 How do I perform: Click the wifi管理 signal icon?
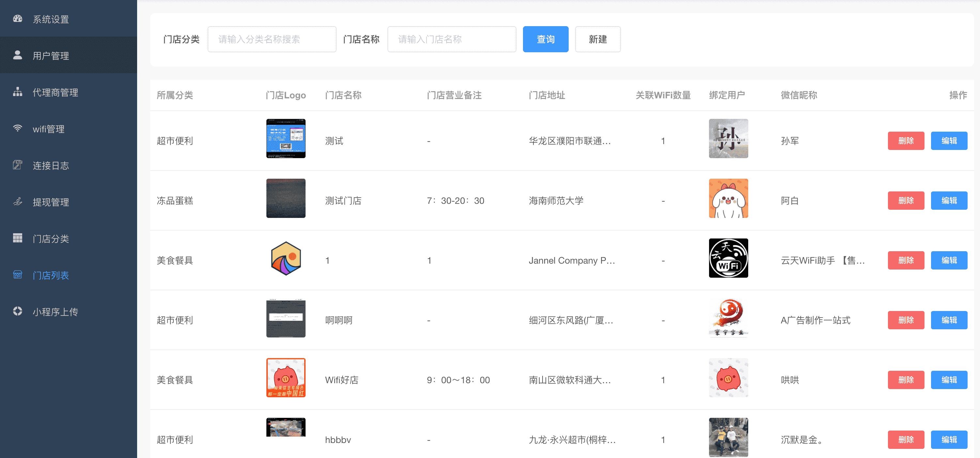(x=18, y=128)
